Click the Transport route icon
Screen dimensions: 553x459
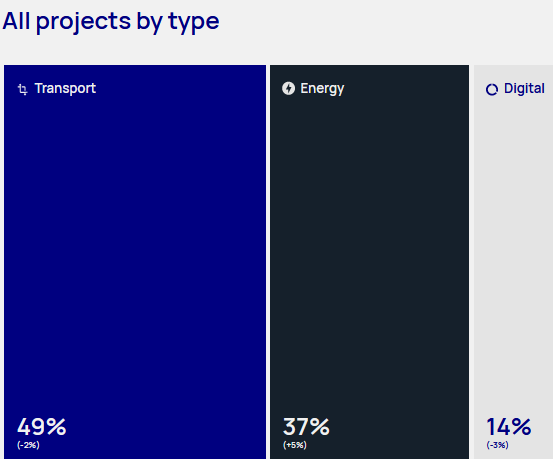point(23,89)
